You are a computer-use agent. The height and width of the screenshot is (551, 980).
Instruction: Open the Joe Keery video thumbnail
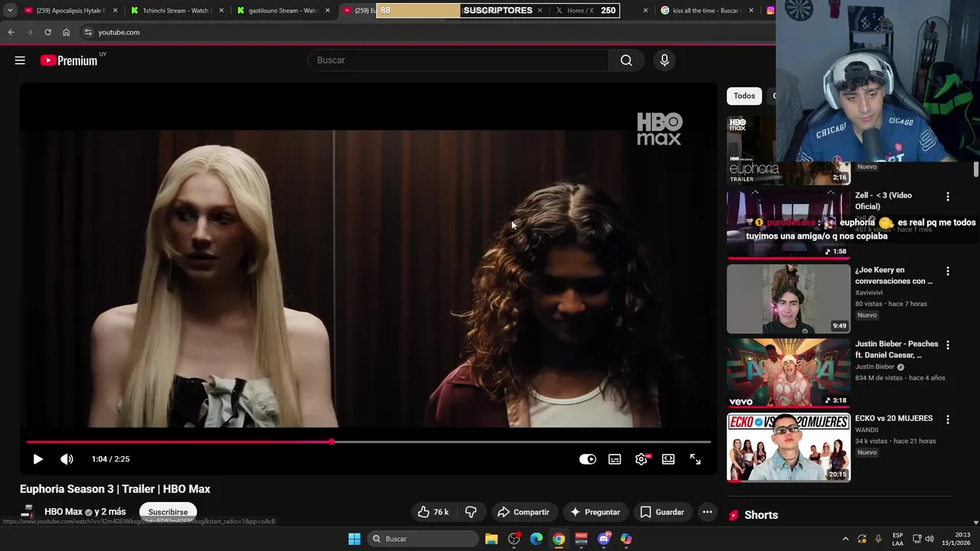[789, 298]
